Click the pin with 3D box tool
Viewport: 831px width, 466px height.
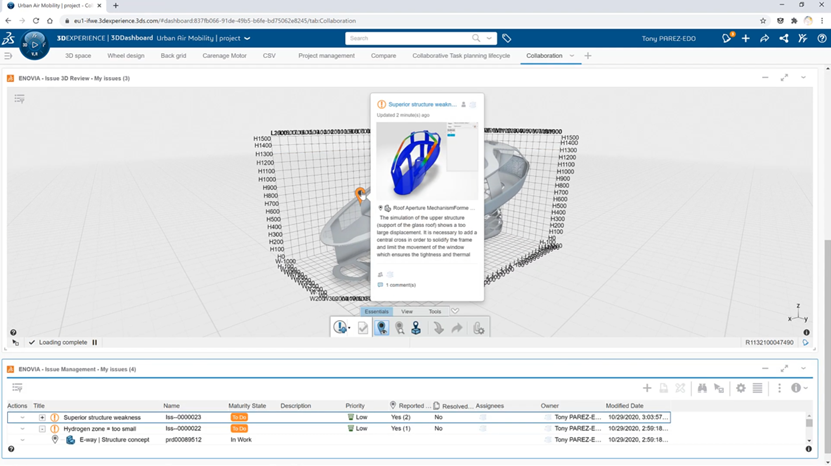(417, 328)
